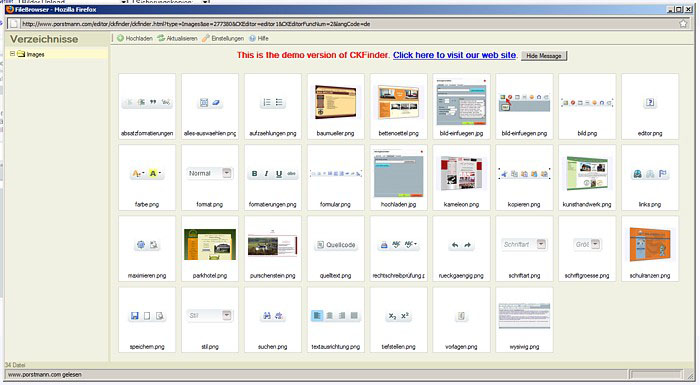Select the vorlagen.png template file

coord(461,320)
